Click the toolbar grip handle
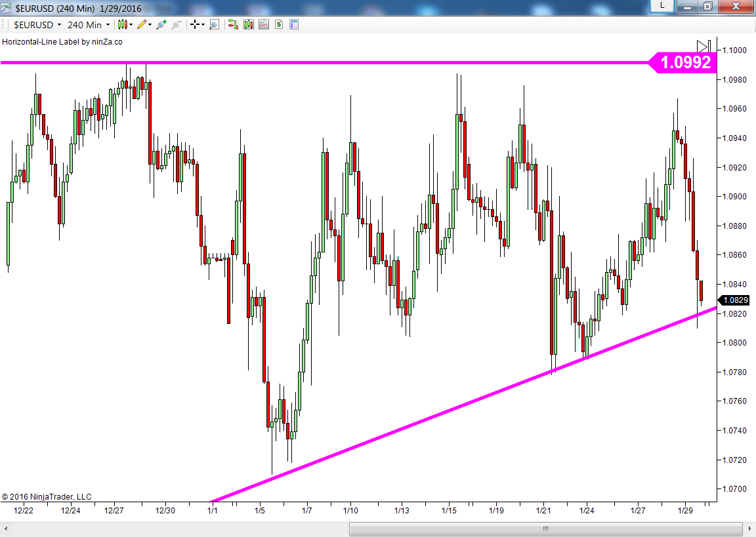Screen dimensions: 756x537 3,24
